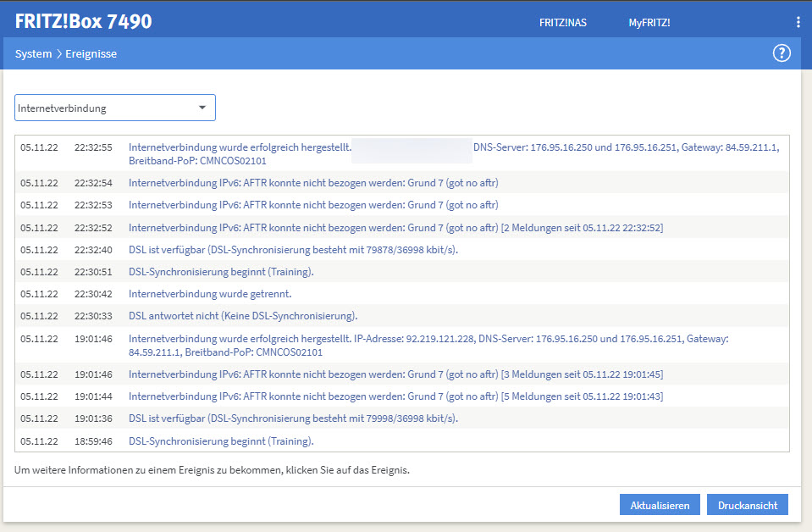Viewport: 812px width, 532px height.
Task: Open the 22:32:54 AFTR konnte nicht bezogen event
Action: click(x=402, y=183)
